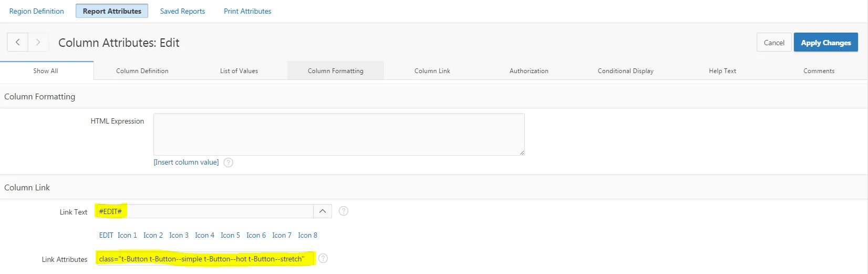The width and height of the screenshot is (868, 274).
Task: Show the Conditional Display tab
Action: coord(626,71)
